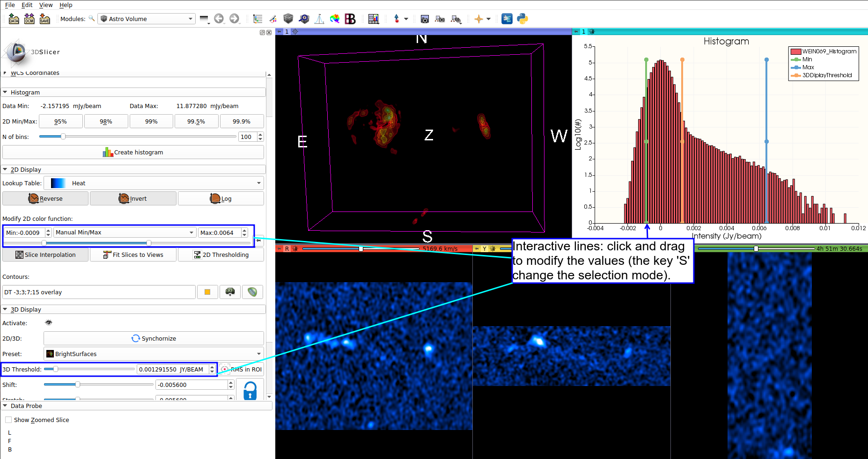
Task: Open the Edit menu
Action: (x=27, y=5)
